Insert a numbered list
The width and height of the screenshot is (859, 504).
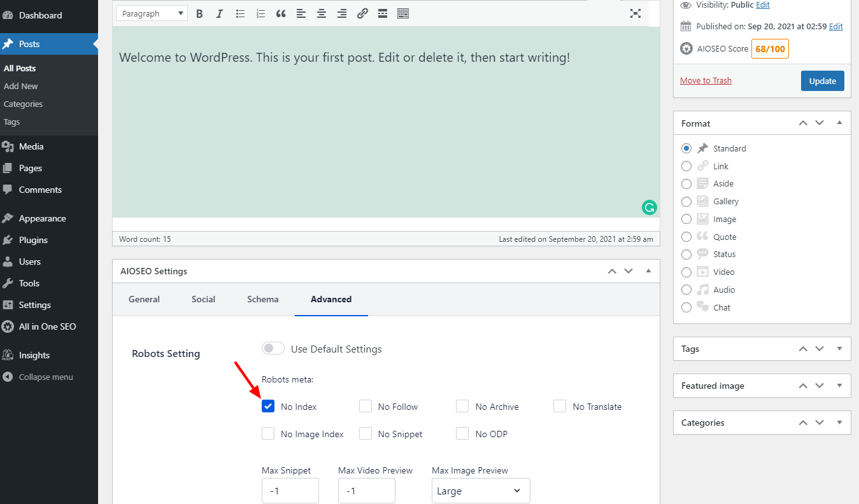pyautogui.click(x=260, y=13)
